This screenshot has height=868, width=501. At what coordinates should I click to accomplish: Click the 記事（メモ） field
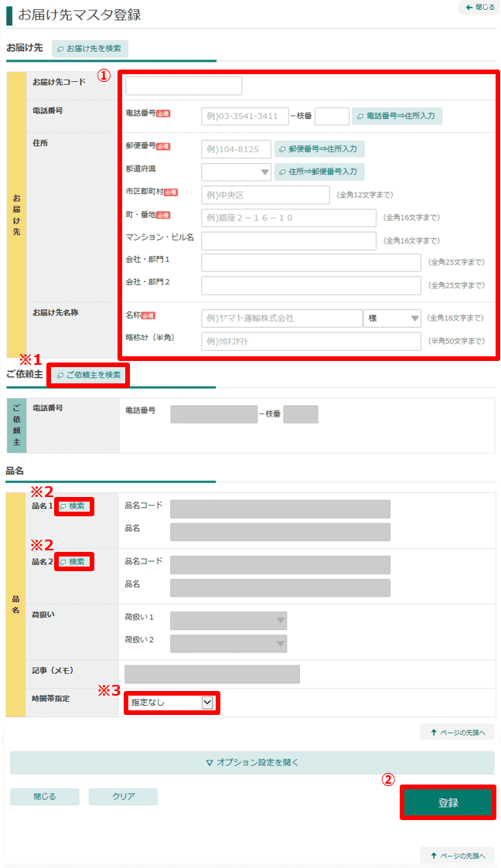tap(212, 674)
